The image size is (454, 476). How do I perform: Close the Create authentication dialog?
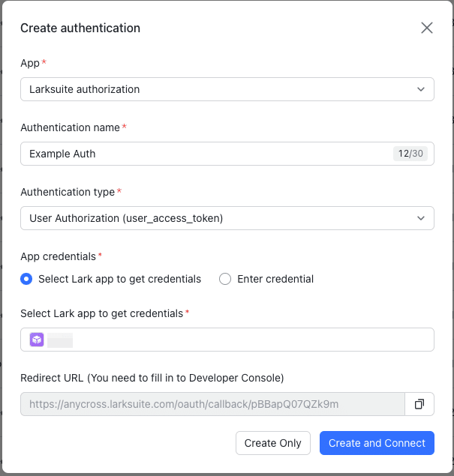[x=427, y=28]
